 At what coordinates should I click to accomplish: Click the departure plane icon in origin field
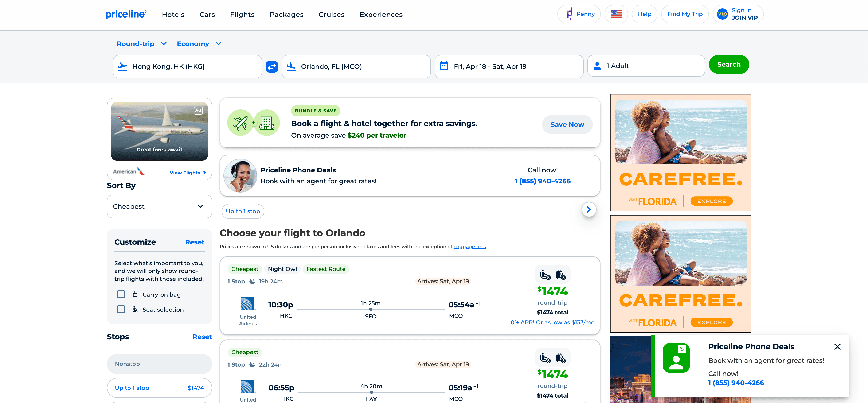(122, 66)
